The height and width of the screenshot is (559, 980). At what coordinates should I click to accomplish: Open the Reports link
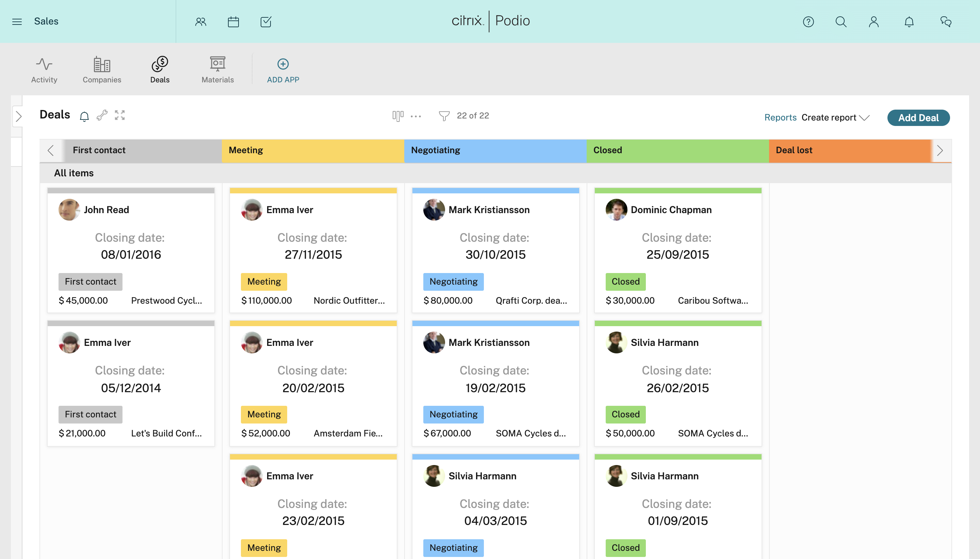(x=780, y=117)
